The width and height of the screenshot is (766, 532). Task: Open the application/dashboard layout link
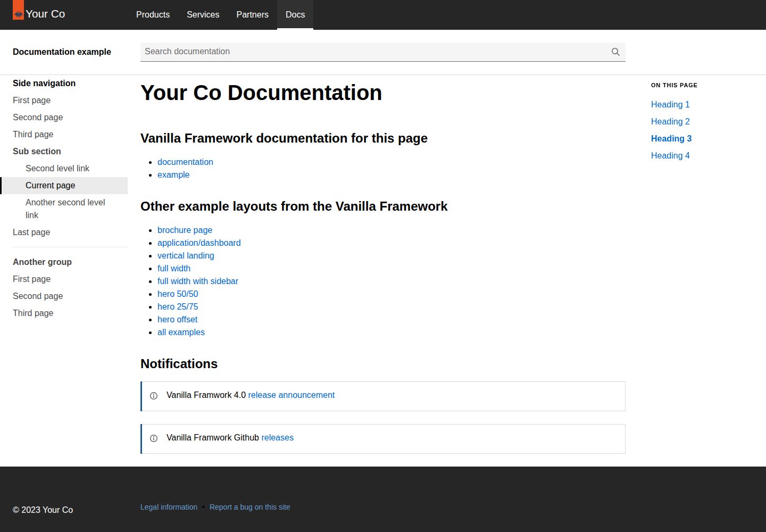pos(199,243)
